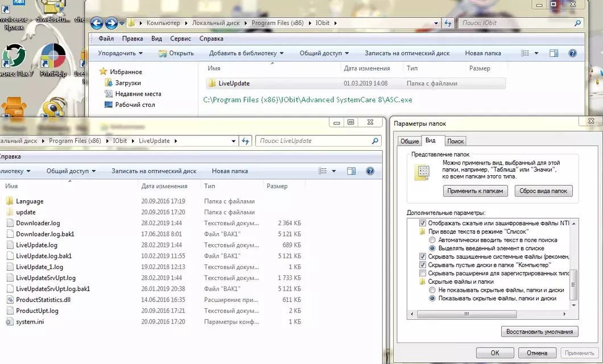
Task: Select the Language folder icon
Action: click(10, 201)
